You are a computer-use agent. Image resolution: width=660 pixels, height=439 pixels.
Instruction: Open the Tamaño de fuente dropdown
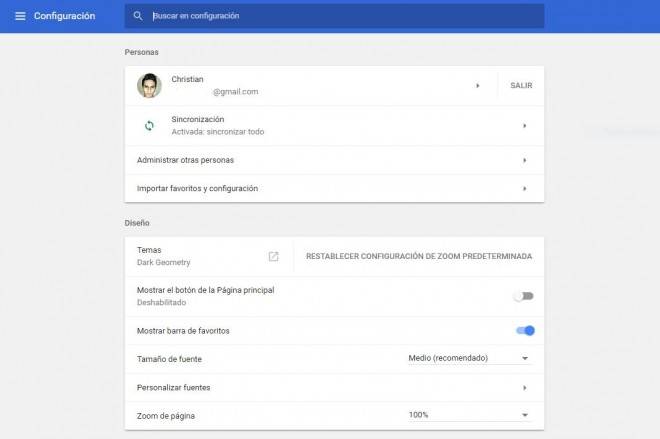click(x=468, y=358)
